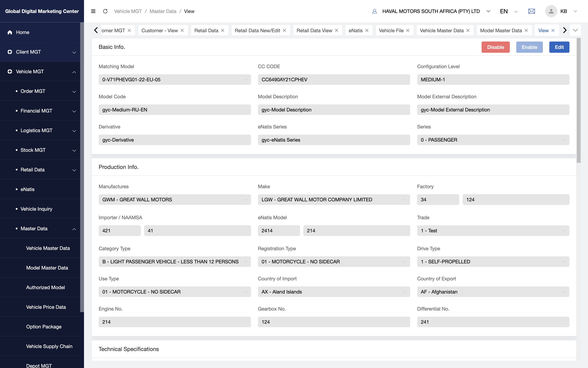Close the Vehicle File tab
The width and height of the screenshot is (588, 368).
(408, 30)
